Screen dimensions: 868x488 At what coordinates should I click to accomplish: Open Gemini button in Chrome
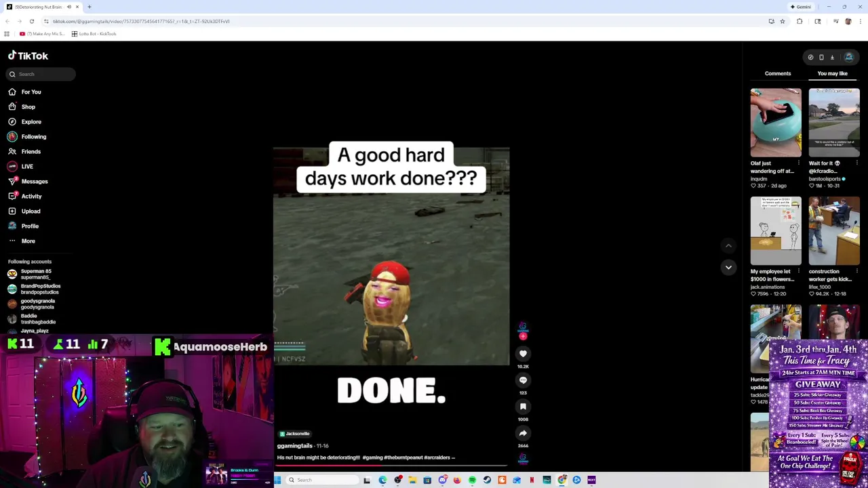click(x=801, y=7)
